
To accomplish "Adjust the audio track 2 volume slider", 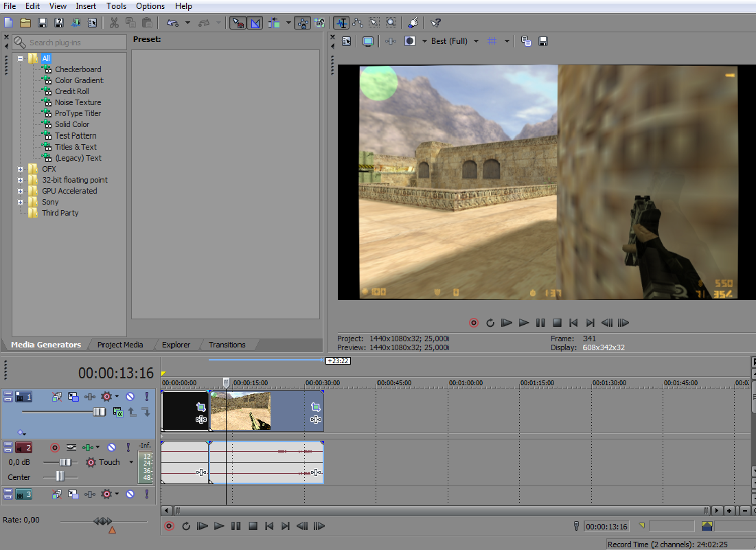I will 65,462.
